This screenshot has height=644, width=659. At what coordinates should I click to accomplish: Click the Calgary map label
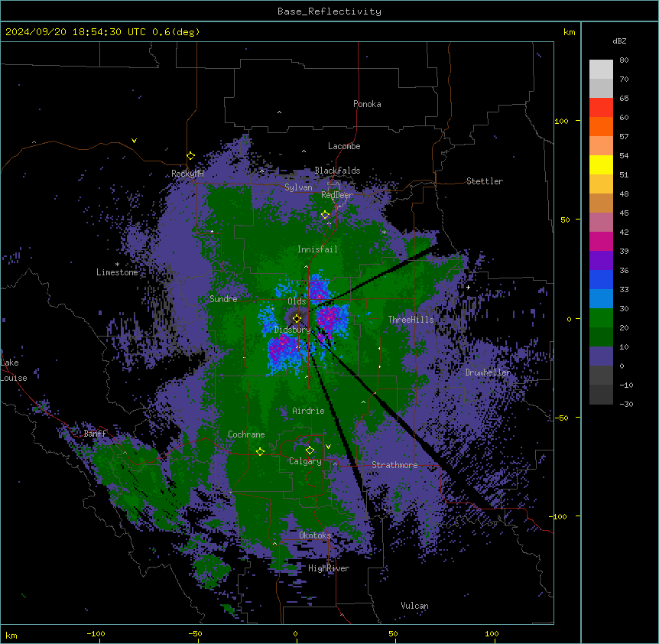(305, 461)
